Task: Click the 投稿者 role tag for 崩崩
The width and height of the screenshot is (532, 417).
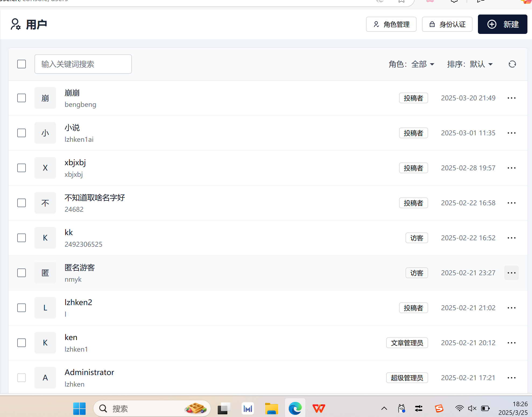Action: click(413, 98)
